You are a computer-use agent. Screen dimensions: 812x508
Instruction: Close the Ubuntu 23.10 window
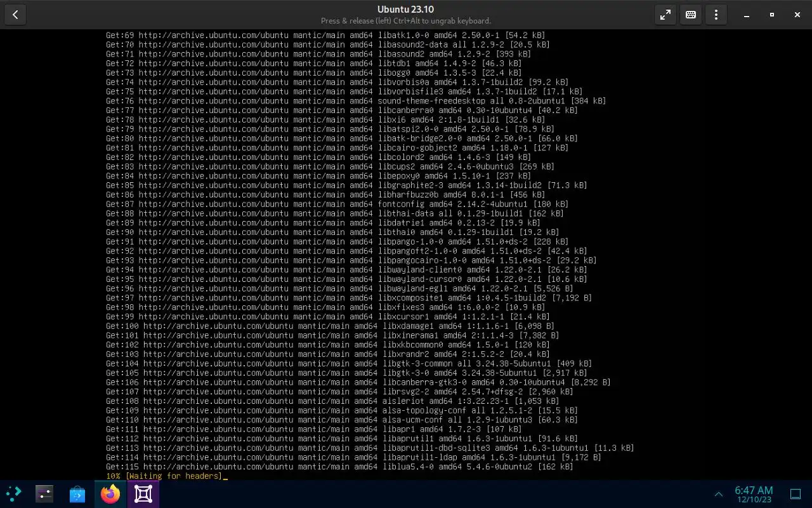(797, 15)
